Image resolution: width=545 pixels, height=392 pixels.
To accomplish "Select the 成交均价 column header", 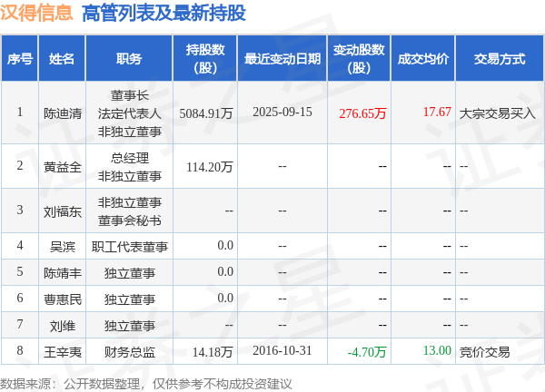I will tap(423, 59).
